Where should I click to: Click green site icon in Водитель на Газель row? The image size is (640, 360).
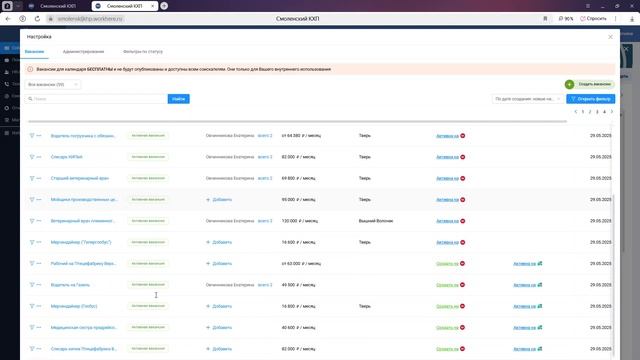point(540,284)
